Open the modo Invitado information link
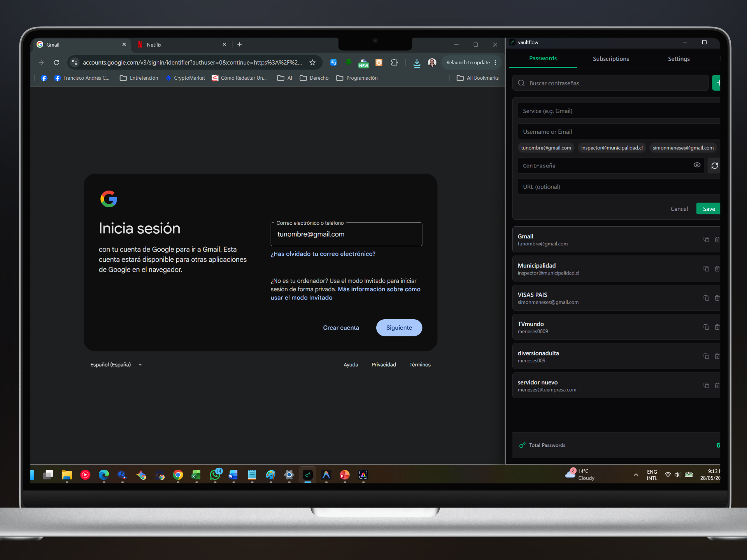The width and height of the screenshot is (747, 560). point(345,293)
